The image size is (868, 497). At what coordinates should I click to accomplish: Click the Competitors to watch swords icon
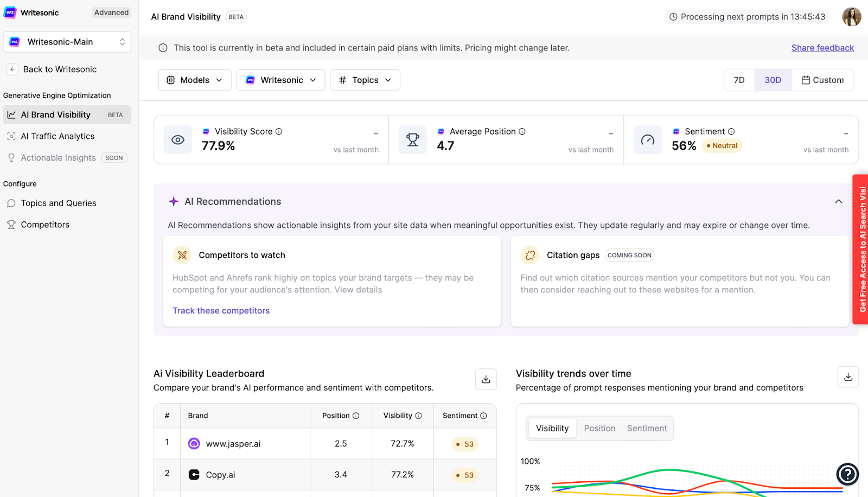coord(182,255)
